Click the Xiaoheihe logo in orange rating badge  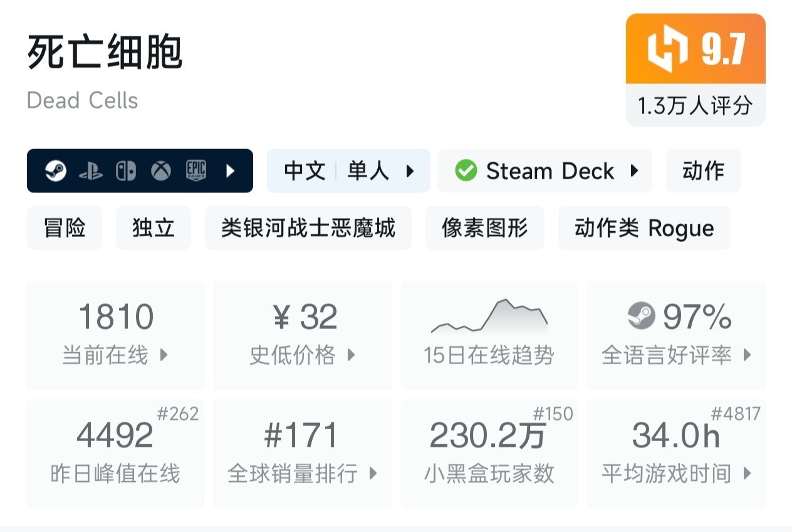pyautogui.click(x=668, y=51)
